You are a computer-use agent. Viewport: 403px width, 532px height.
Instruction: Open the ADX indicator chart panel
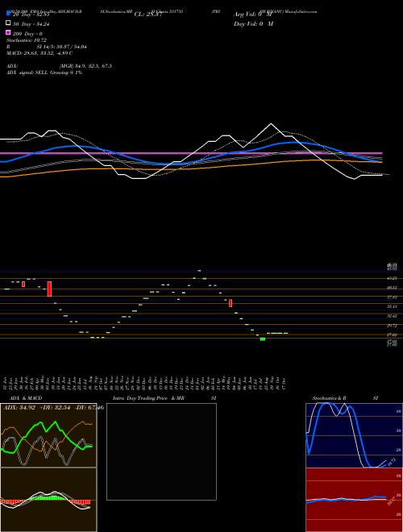(x=48, y=435)
